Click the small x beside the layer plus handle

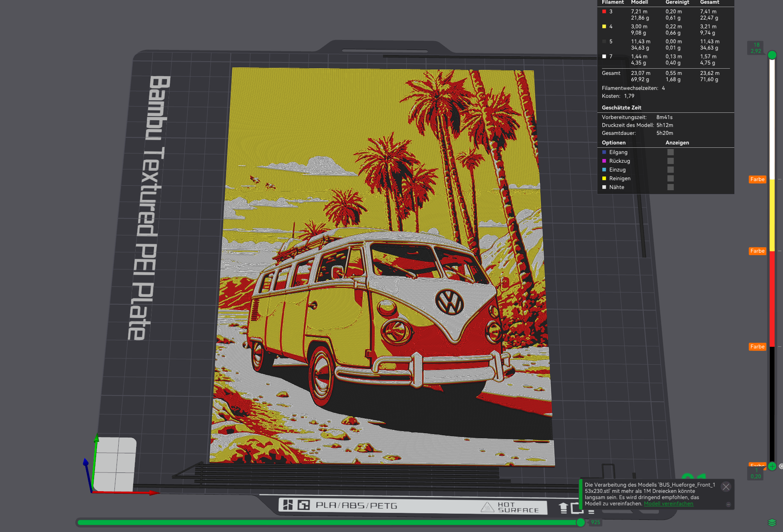point(781,467)
